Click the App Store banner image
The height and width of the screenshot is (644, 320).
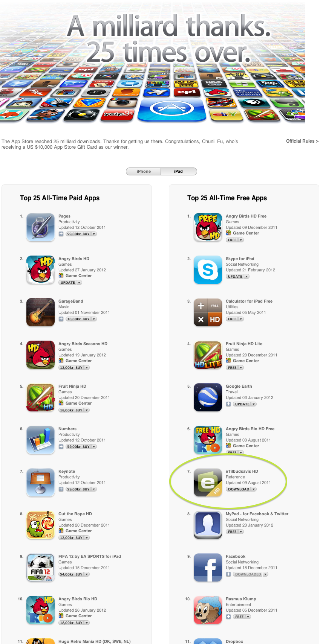pos(152,62)
